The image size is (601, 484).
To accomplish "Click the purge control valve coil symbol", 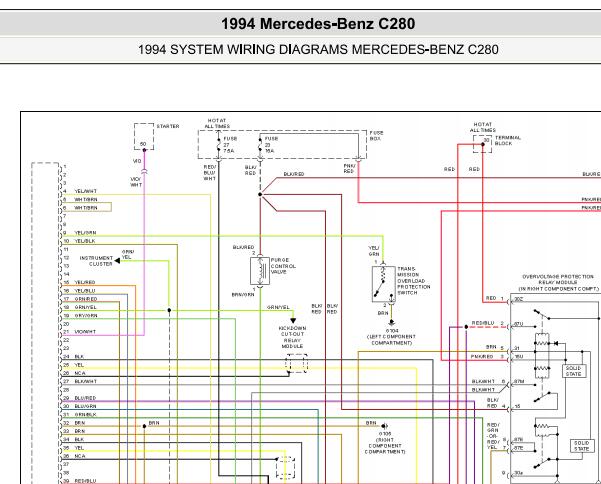I will click(260, 271).
